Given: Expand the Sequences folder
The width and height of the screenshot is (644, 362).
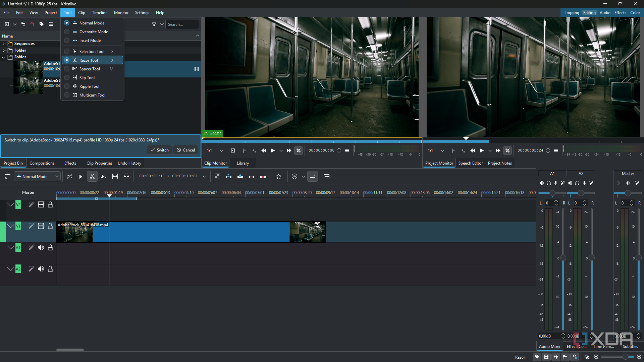Looking at the screenshot, I should click(4, 44).
